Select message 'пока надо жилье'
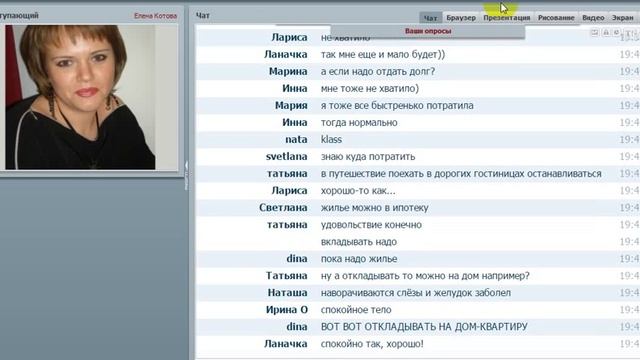The height and width of the screenshot is (360, 640). pyautogui.click(x=359, y=259)
